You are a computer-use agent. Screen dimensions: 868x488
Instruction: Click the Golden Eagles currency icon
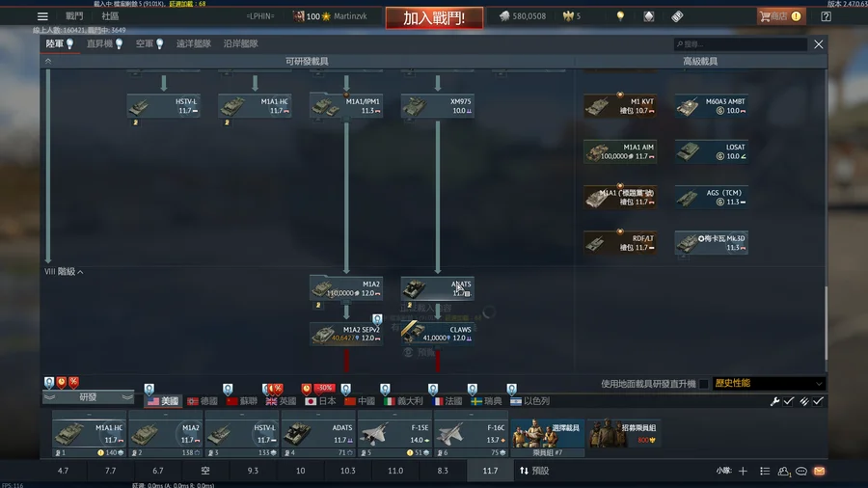point(568,16)
